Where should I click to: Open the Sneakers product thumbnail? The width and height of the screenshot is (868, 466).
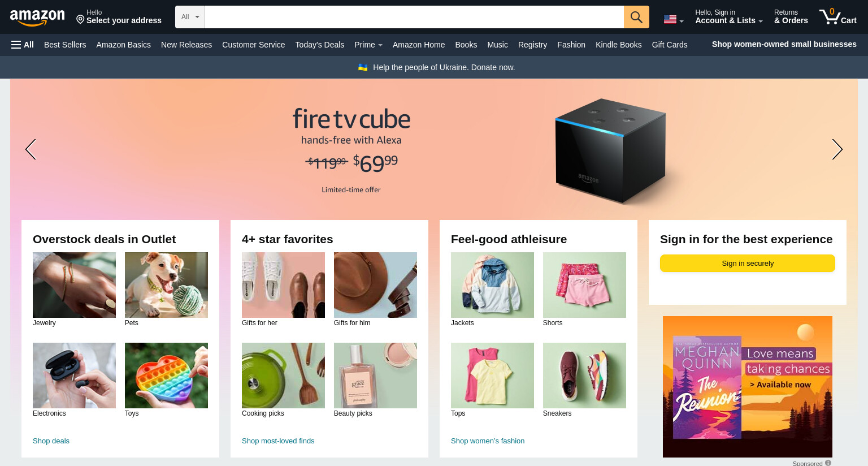pyautogui.click(x=584, y=376)
